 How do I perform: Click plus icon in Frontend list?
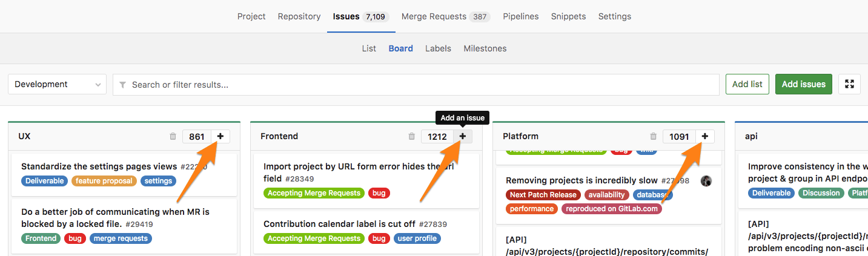click(463, 137)
